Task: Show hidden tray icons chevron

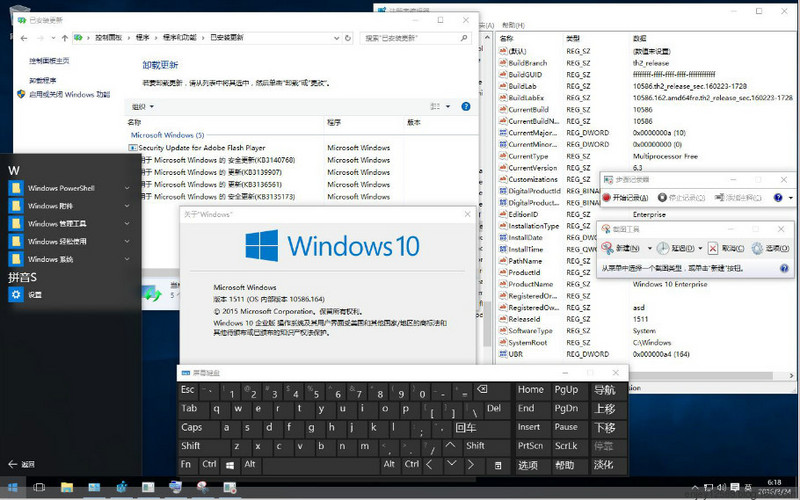Action: click(x=695, y=488)
